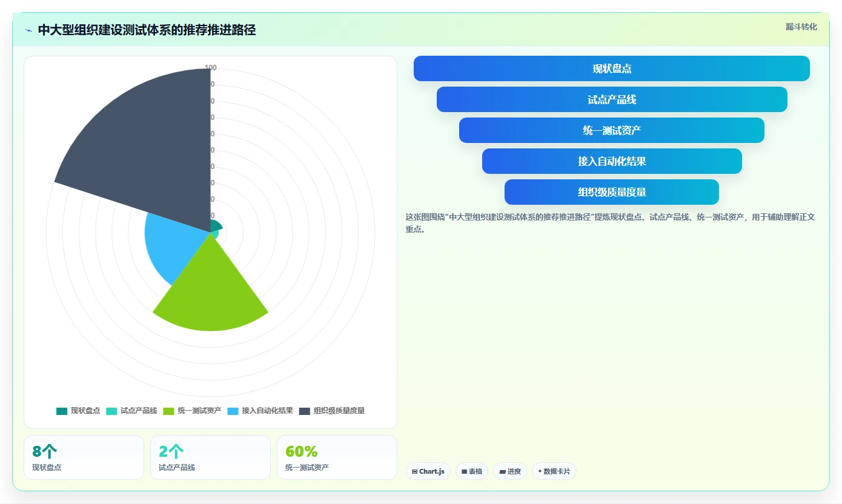The height and width of the screenshot is (504, 842).
Task: Click the 2个 试点产品线 data card
Action: coord(210,457)
